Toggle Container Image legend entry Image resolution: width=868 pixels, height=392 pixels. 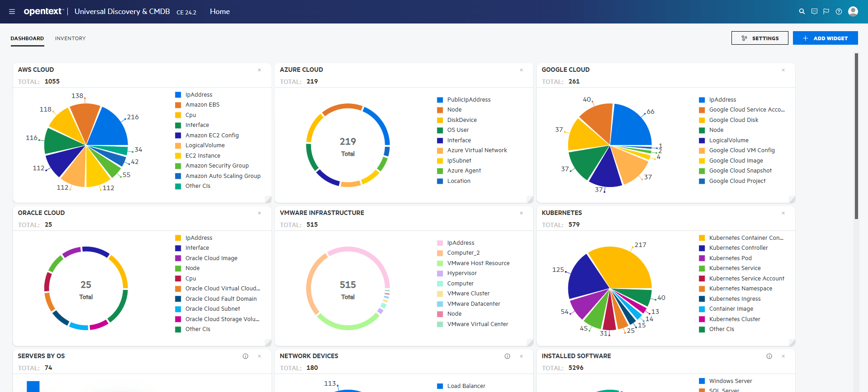coord(726,309)
